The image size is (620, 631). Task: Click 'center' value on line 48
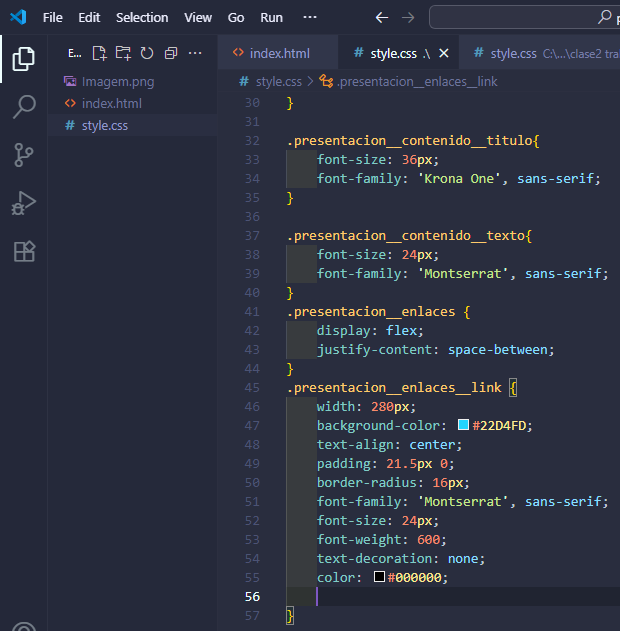432,445
